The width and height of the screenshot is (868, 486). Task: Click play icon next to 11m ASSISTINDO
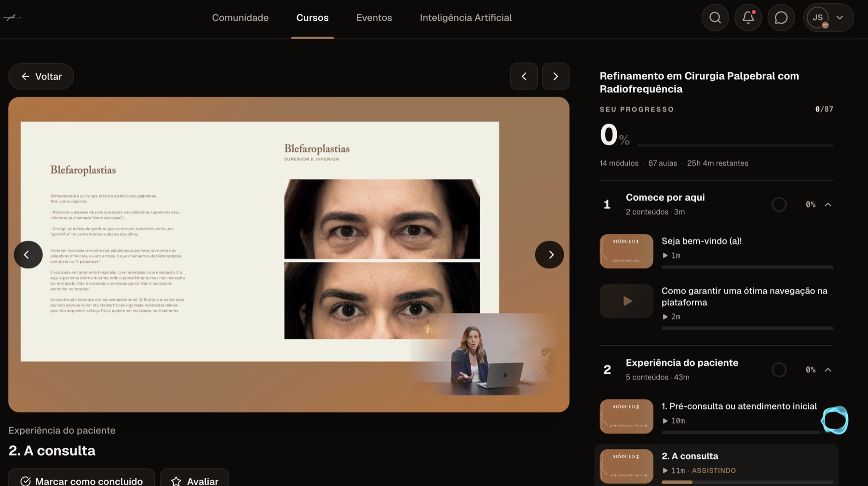[665, 471]
